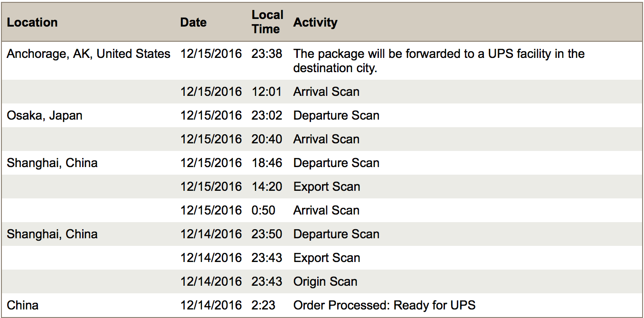
Task: Click the 23:38 time in Anchorage row
Action: pos(266,54)
